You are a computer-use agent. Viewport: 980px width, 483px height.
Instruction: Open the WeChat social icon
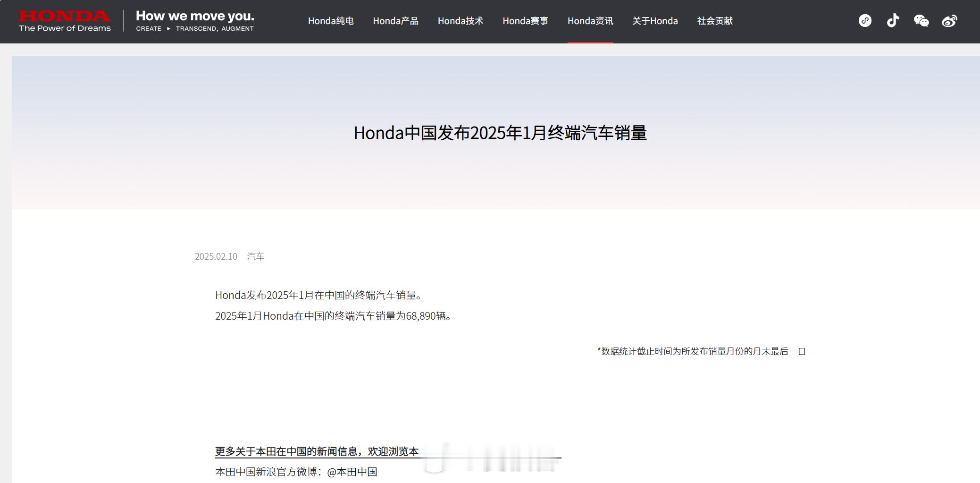point(921,21)
